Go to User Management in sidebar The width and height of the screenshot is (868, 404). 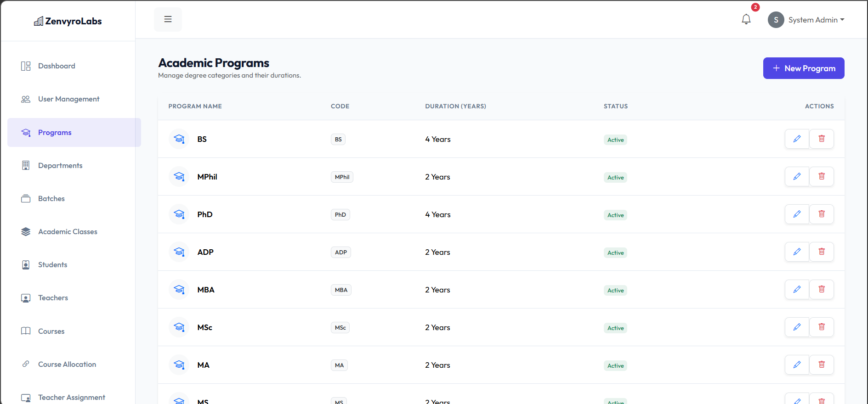click(x=68, y=99)
